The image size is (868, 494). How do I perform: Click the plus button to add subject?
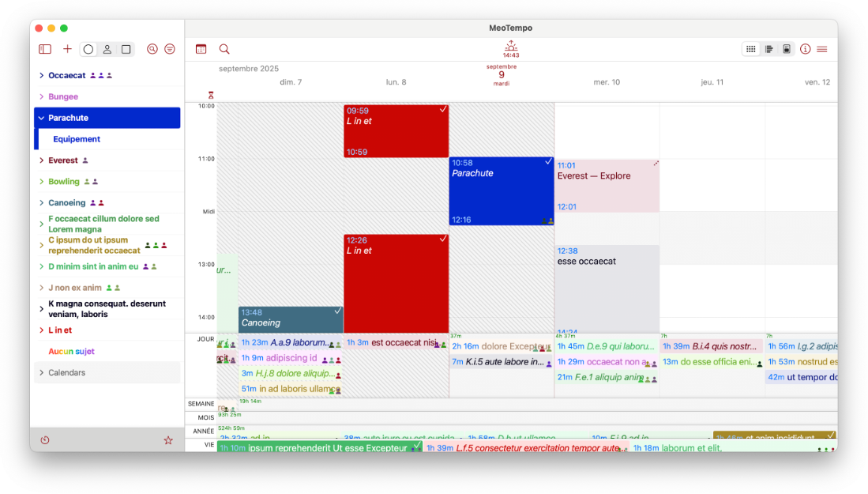67,49
